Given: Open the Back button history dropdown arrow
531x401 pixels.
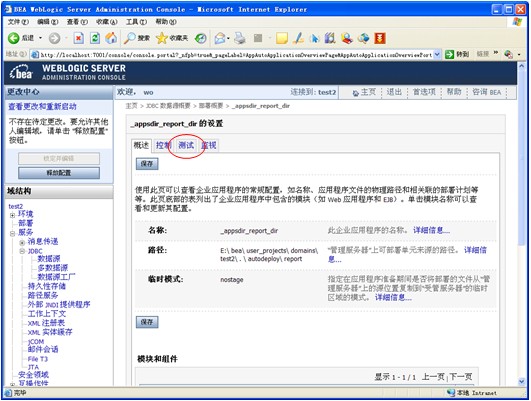Looking at the screenshot, I should pos(40,38).
